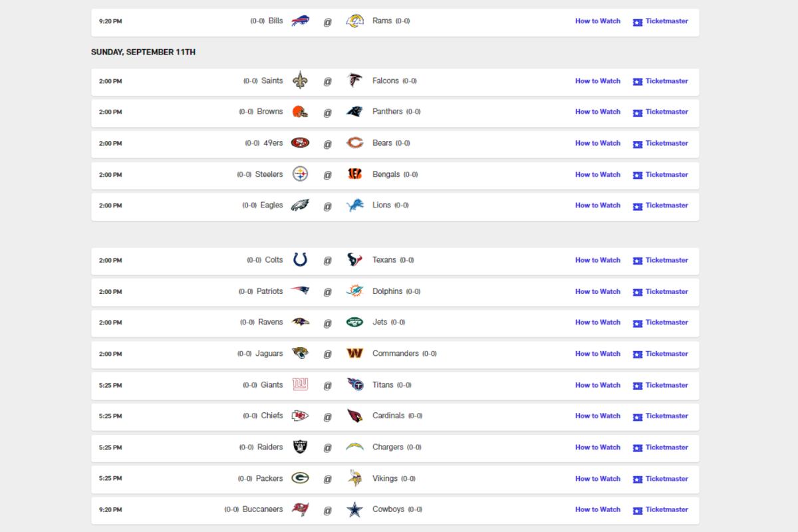798x532 pixels.
Task: Click the Dolphins team logo
Action: pyautogui.click(x=355, y=291)
